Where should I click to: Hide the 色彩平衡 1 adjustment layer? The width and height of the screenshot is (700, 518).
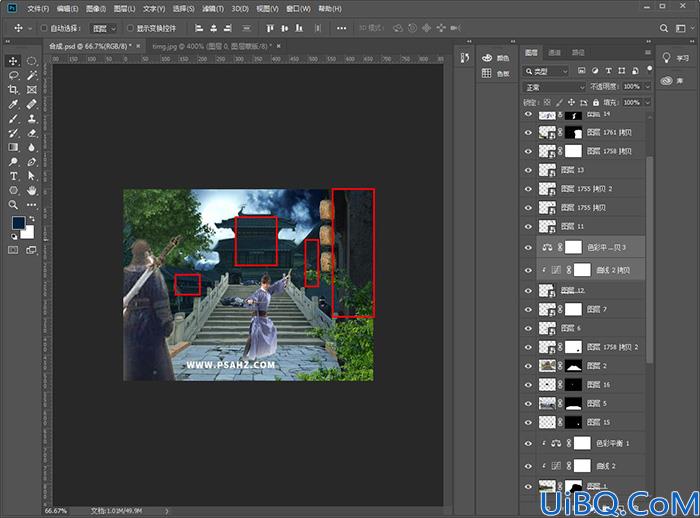click(528, 443)
